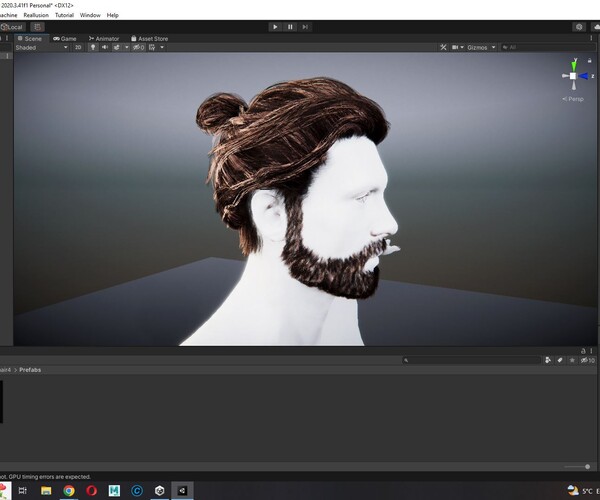Open the Asset Store tab
Screen dimensions: 600x500
150,39
